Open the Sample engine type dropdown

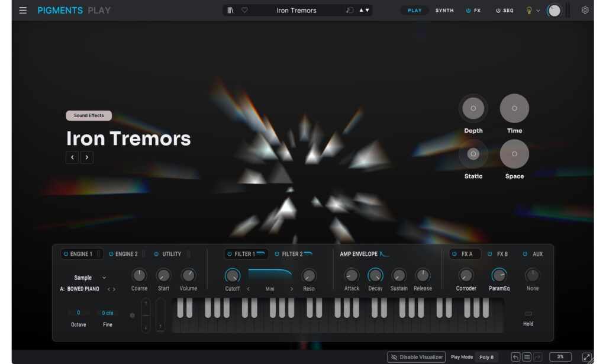coord(90,278)
